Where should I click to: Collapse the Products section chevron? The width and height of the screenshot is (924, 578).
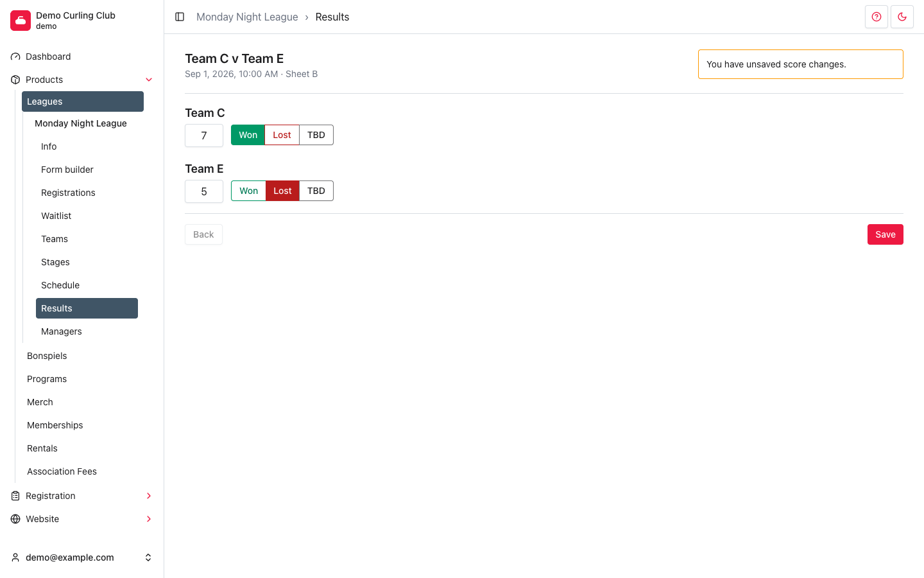149,80
